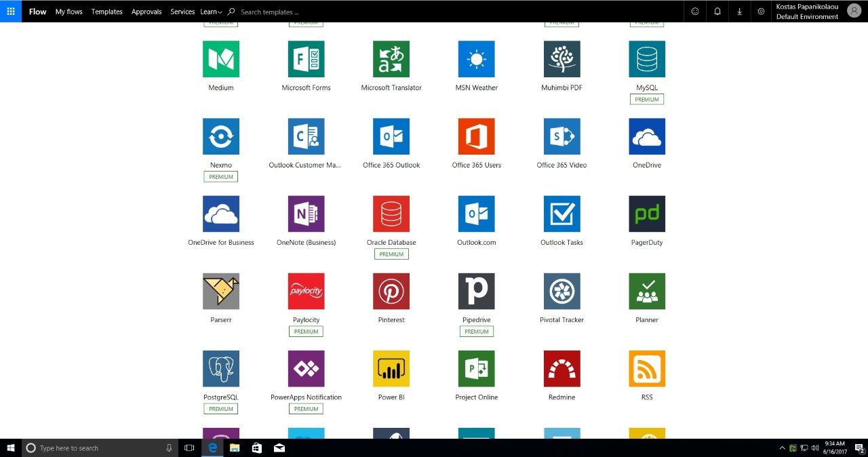Open the Templates menu item
Image resolution: width=868 pixels, height=457 pixels.
[107, 12]
